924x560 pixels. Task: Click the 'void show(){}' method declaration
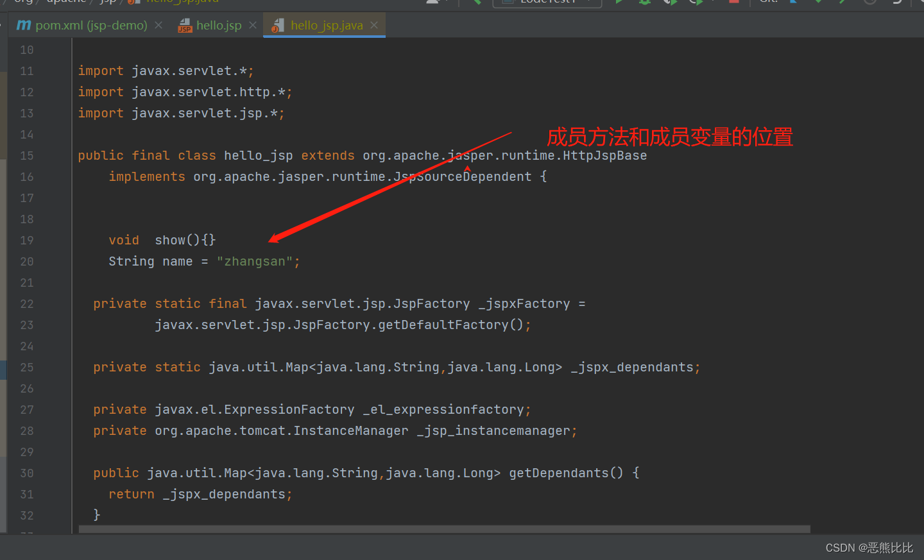162,241
